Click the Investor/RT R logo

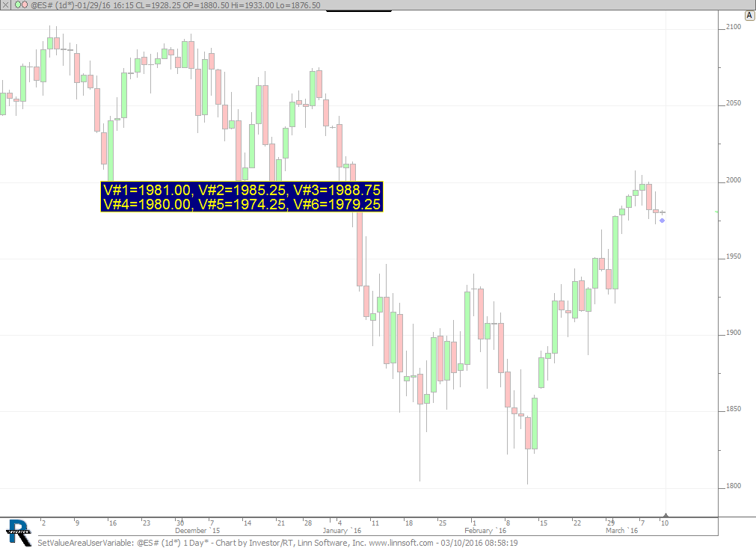(x=19, y=533)
